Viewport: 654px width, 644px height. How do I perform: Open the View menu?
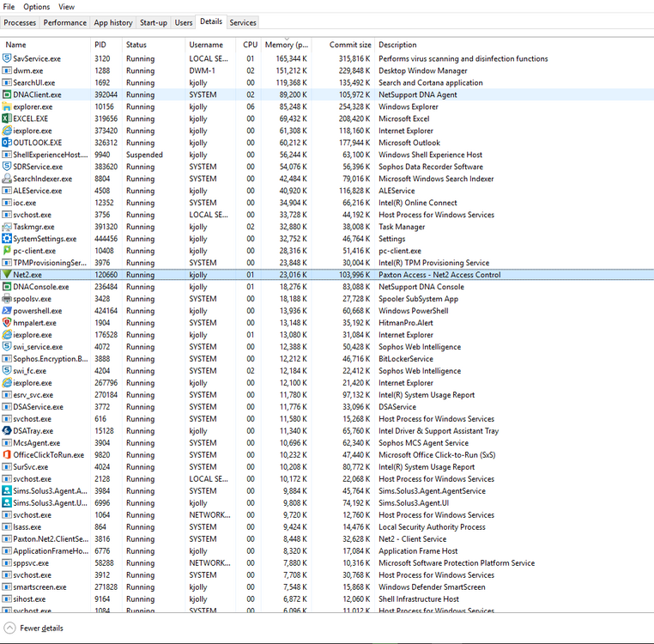click(66, 7)
